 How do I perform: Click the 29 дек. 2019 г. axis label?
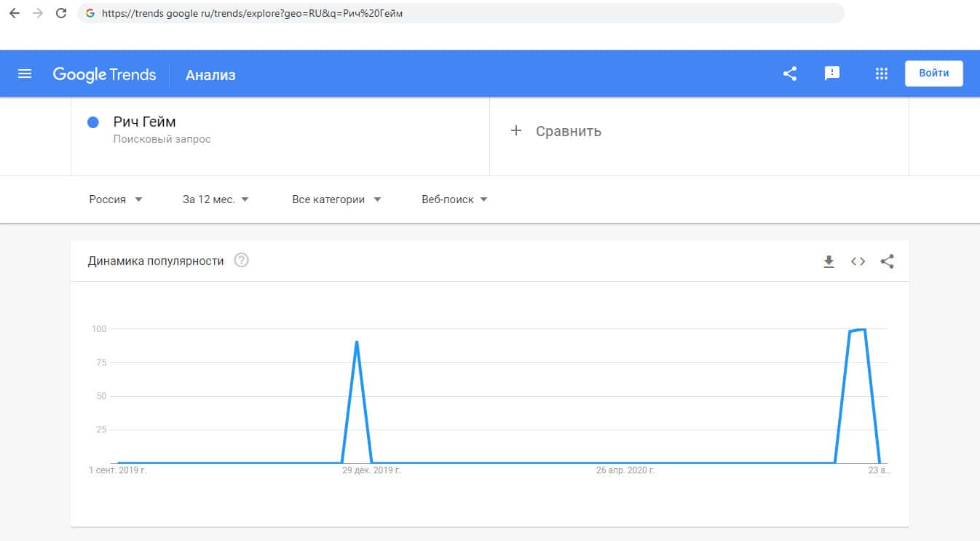[x=371, y=471]
